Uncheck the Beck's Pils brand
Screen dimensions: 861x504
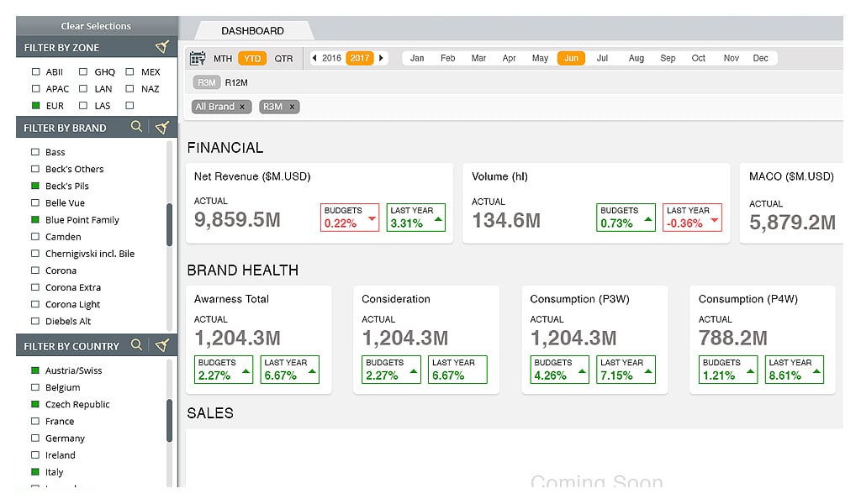tap(35, 186)
